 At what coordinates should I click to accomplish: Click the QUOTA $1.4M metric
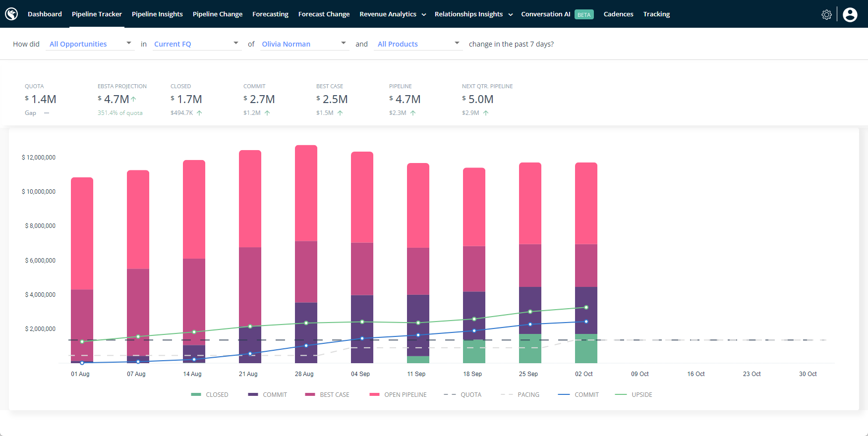[x=41, y=99]
